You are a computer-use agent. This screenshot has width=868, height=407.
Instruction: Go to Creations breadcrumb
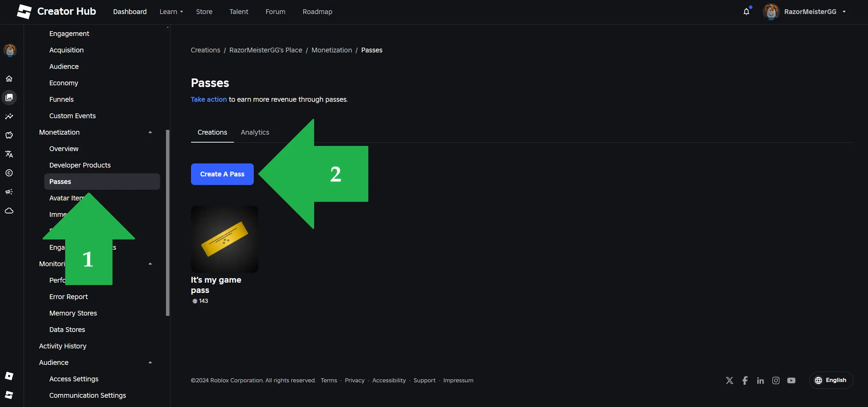tap(205, 50)
